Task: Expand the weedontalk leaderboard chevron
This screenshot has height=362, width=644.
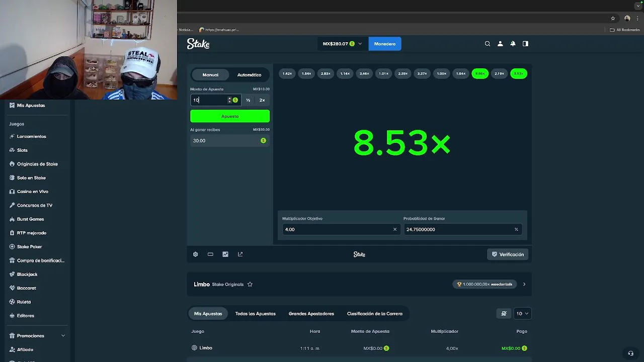Action: pos(524,285)
